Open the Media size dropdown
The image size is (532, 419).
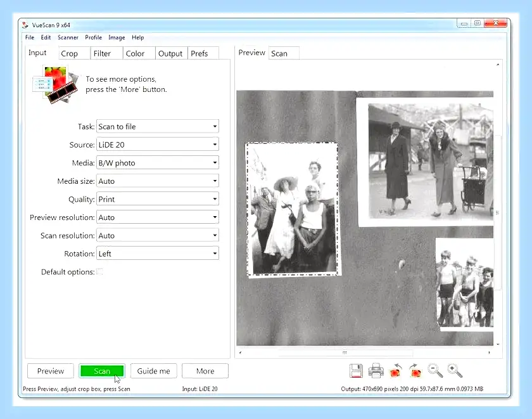tap(158, 181)
